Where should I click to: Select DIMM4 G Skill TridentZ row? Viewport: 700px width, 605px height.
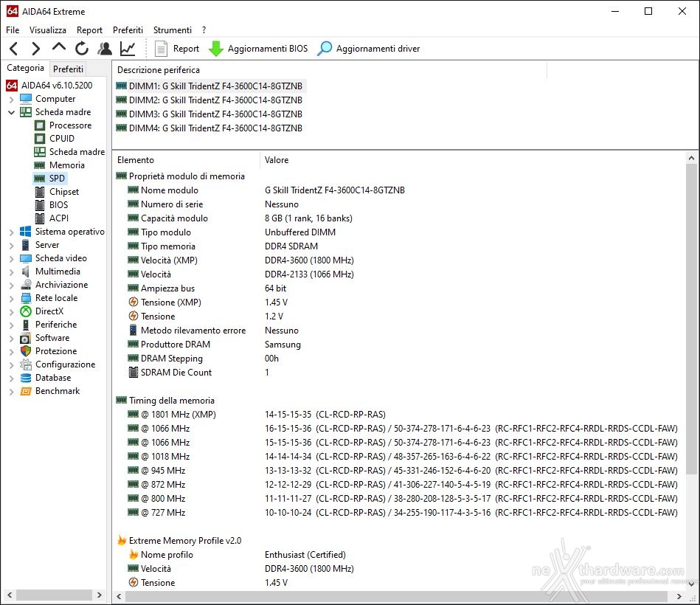coord(209,128)
